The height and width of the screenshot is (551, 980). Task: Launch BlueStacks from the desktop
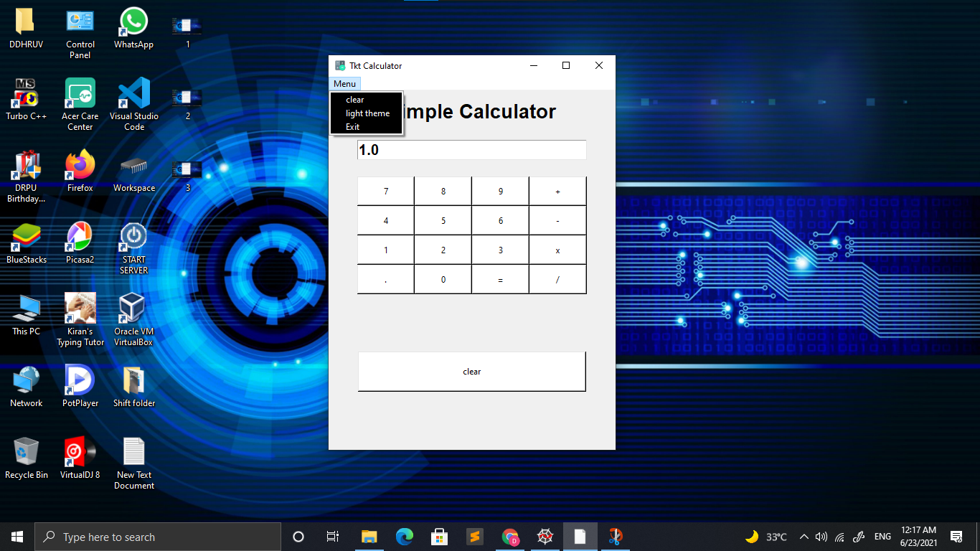pyautogui.click(x=26, y=244)
